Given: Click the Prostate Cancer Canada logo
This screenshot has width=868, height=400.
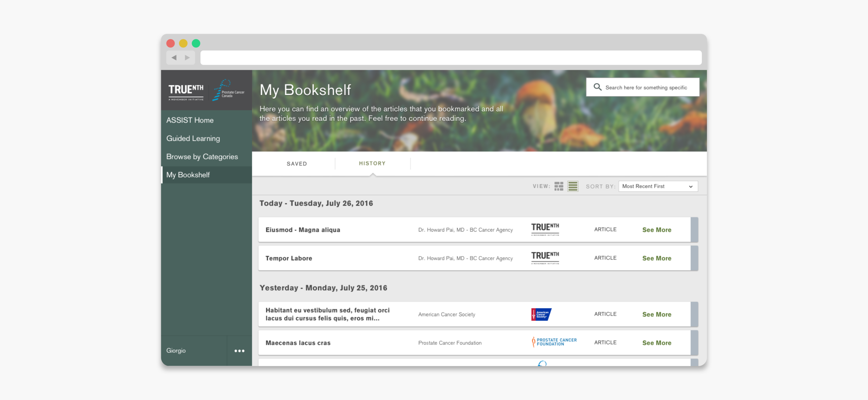Looking at the screenshot, I should click(228, 90).
